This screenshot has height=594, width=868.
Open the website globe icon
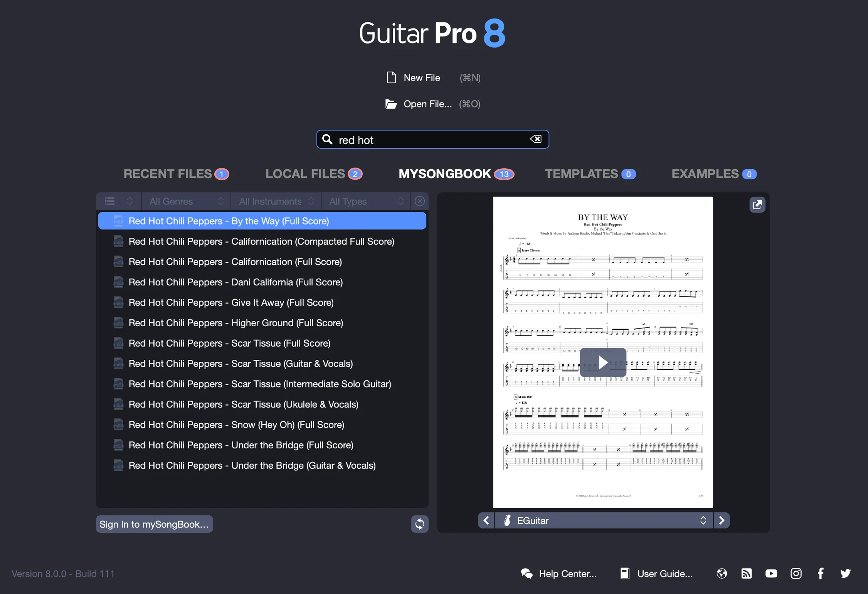[x=722, y=574]
